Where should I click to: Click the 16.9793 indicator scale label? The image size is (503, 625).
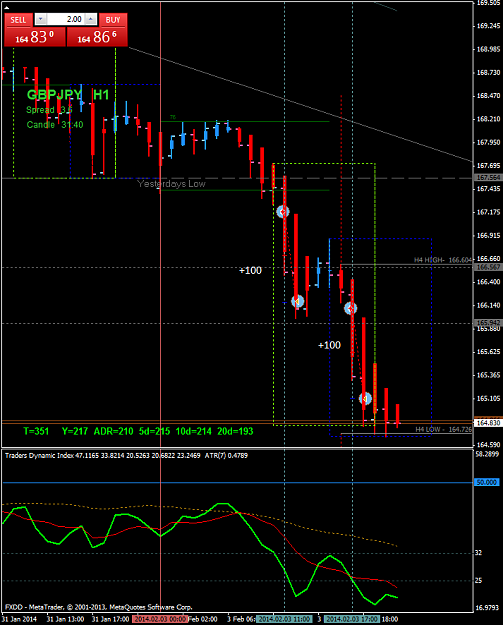[487, 607]
